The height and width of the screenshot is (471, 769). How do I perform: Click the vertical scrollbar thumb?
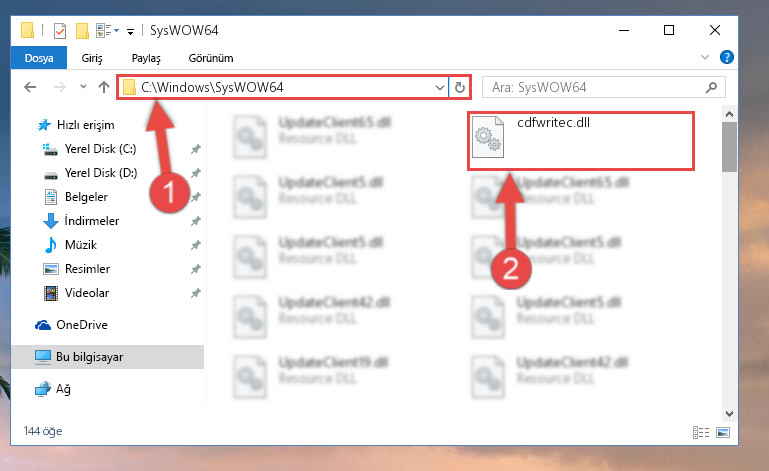tap(729, 147)
